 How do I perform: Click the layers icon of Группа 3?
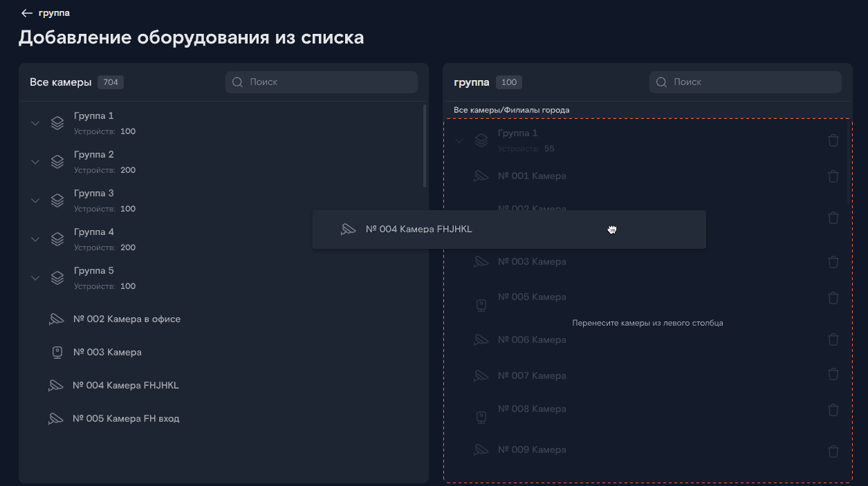point(57,200)
